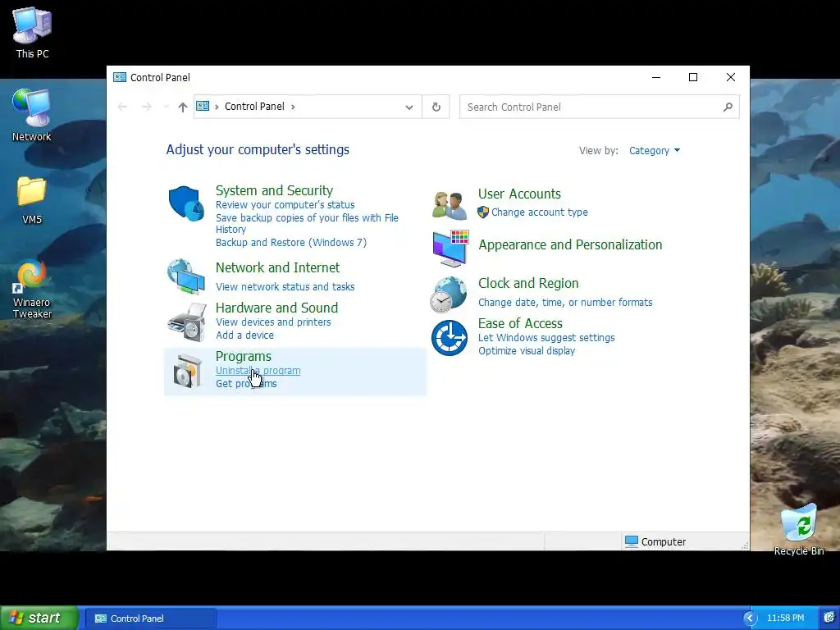Select This PC desktop icon
Image resolution: width=840 pixels, height=630 pixels.
click(32, 33)
